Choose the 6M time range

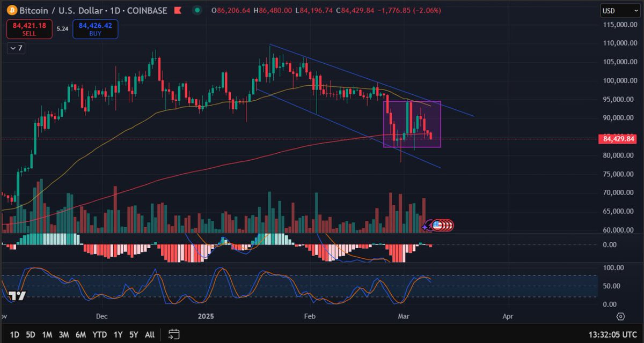80,334
